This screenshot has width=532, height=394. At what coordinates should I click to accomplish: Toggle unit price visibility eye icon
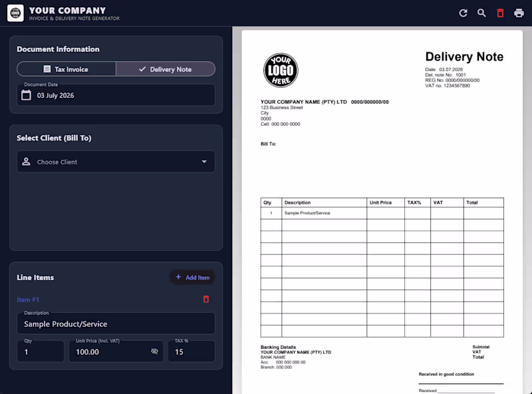(x=154, y=351)
